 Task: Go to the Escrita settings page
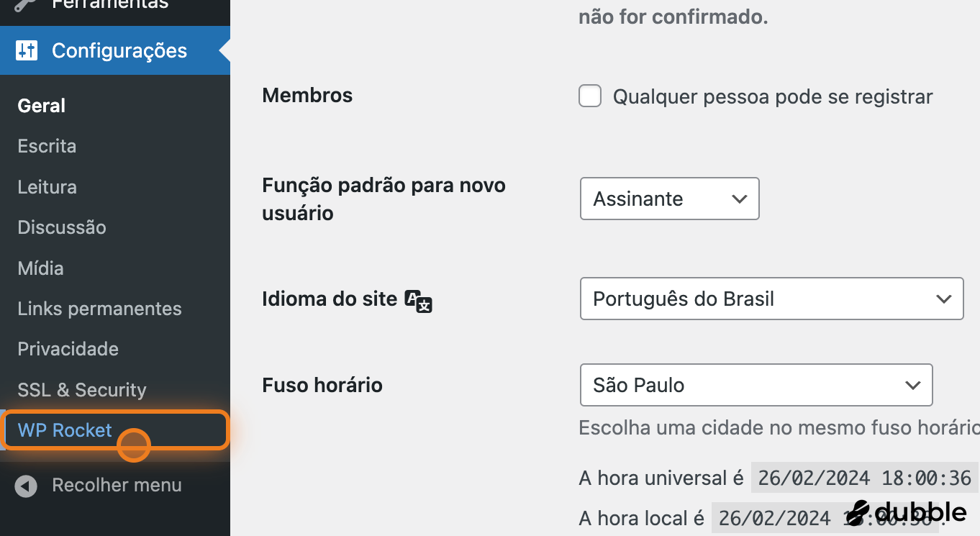pyautogui.click(x=47, y=146)
